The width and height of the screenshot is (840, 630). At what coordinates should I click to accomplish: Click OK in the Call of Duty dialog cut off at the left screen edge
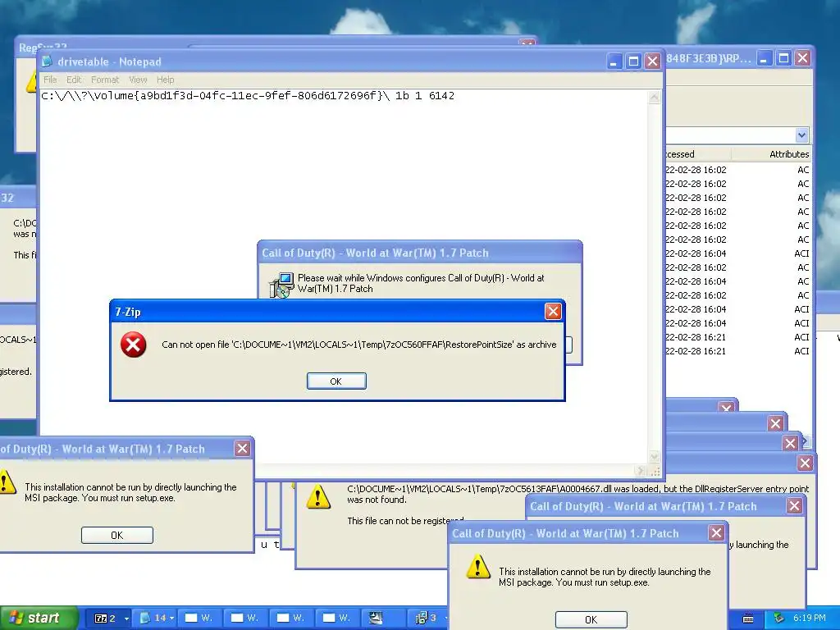click(117, 535)
